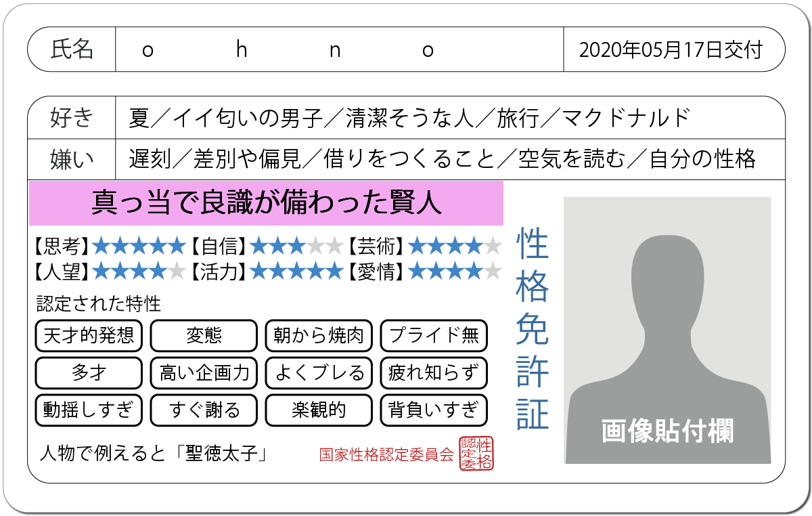Click the 思考 star rating
This screenshot has height=516, width=812.
(139, 245)
